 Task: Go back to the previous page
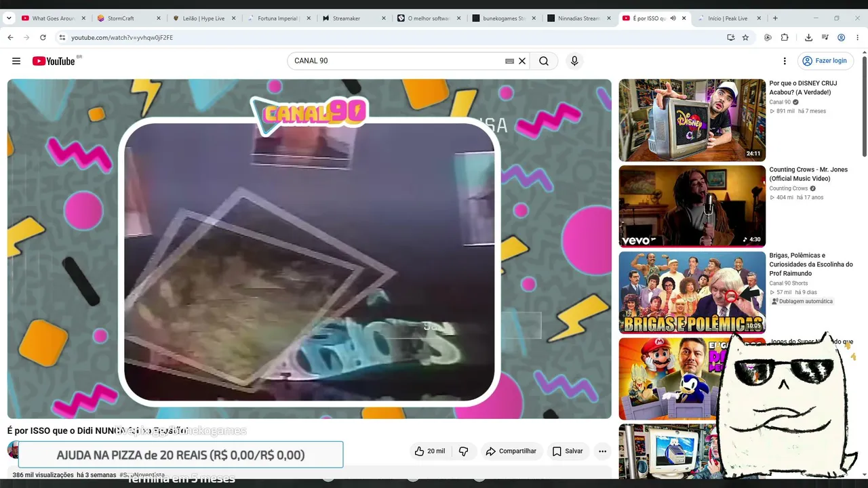click(10, 37)
